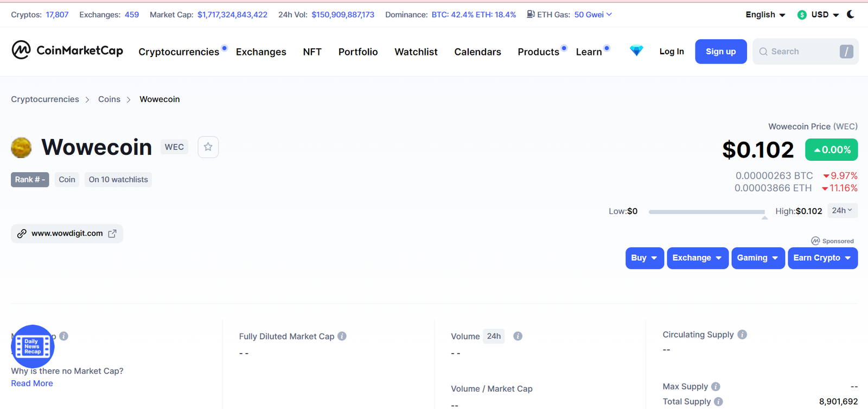This screenshot has width=868, height=409.
Task: Click the Cryptocurrencies breadcrumb link
Action: tap(45, 99)
